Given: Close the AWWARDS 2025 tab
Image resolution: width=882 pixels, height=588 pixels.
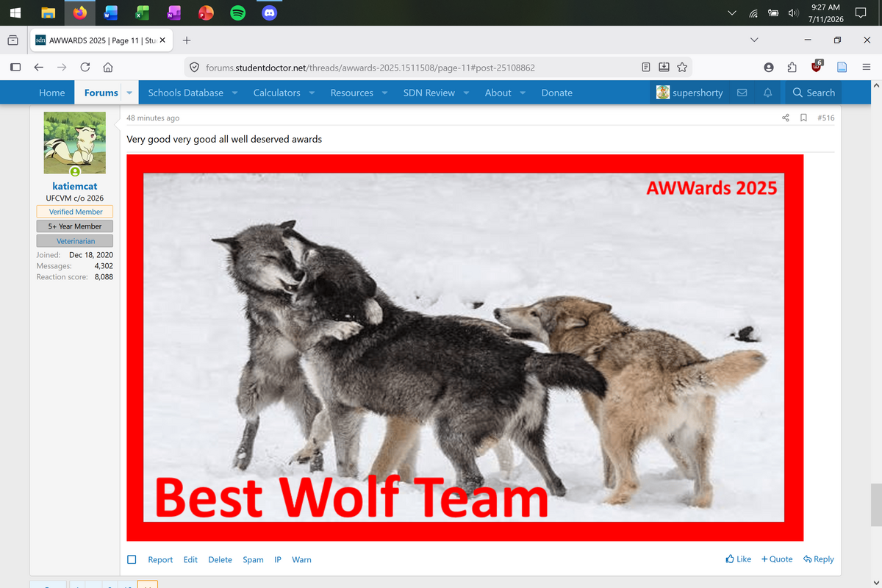Looking at the screenshot, I should pos(162,40).
